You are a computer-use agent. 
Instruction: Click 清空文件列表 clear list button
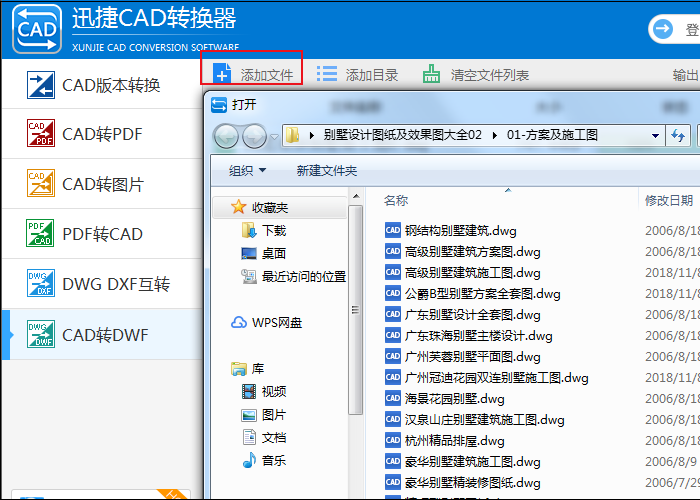476,75
